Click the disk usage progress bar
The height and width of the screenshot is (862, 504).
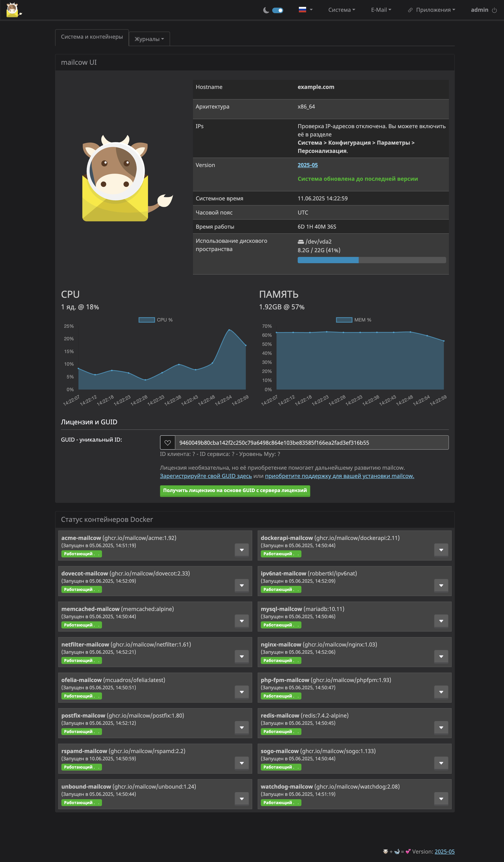pos(372,260)
